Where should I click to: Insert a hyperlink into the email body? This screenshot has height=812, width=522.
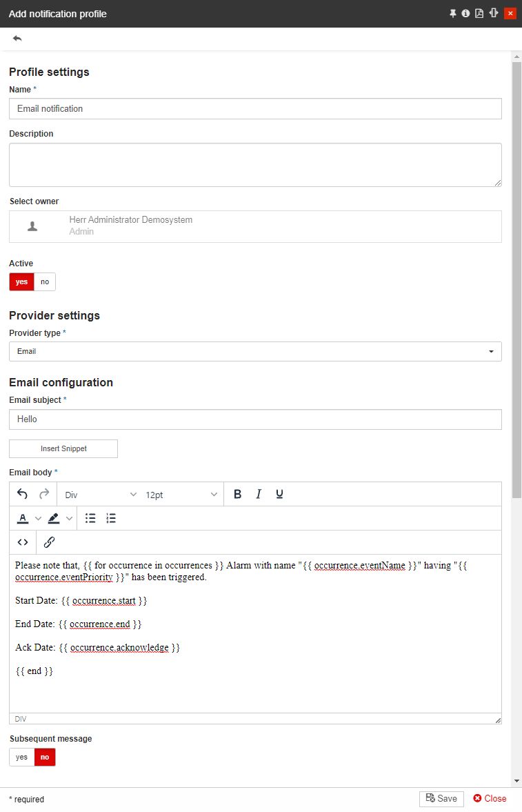49,542
